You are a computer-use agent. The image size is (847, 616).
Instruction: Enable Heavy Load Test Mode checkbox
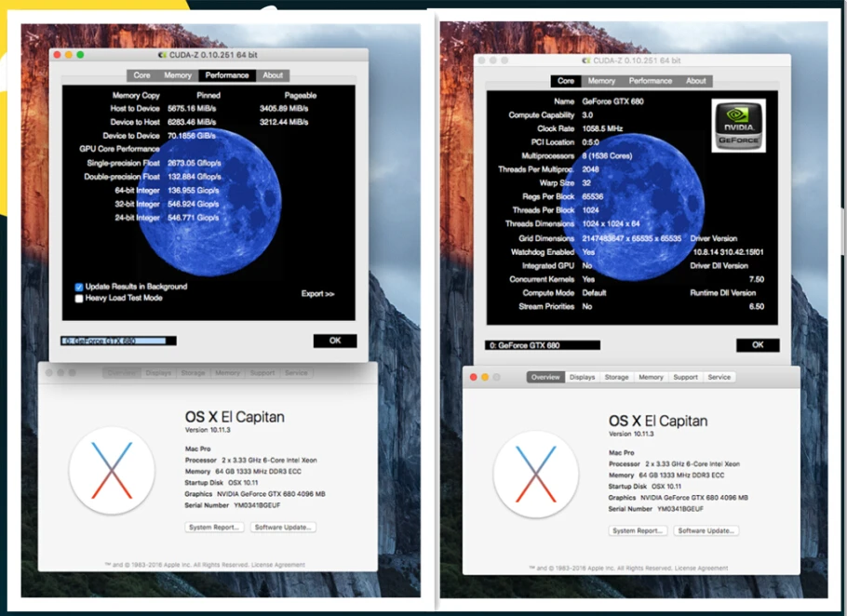[x=79, y=298]
